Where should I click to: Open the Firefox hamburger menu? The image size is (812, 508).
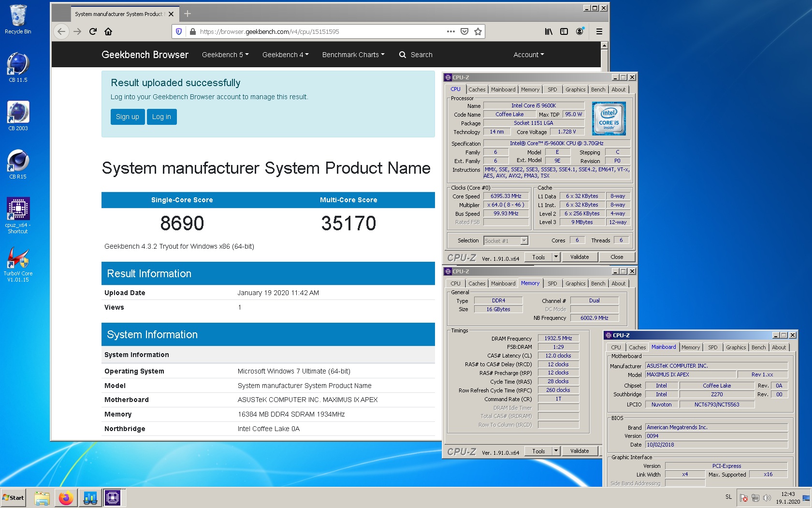[599, 31]
